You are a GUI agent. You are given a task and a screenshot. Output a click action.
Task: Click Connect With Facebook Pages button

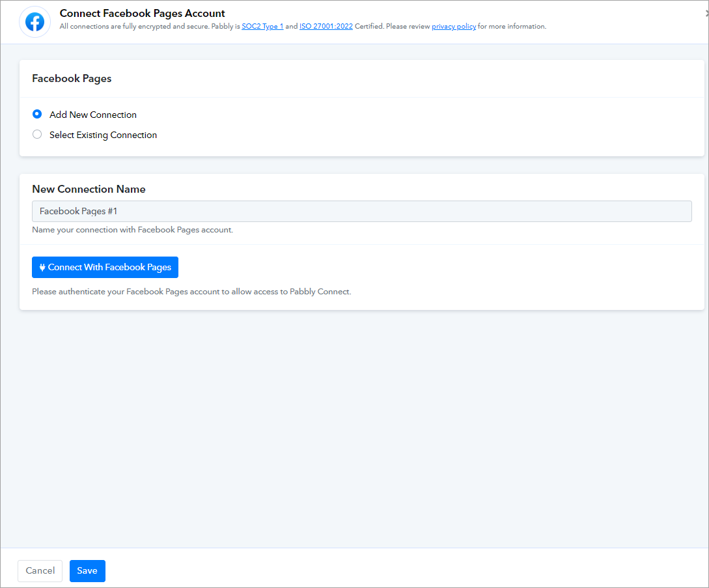point(105,268)
